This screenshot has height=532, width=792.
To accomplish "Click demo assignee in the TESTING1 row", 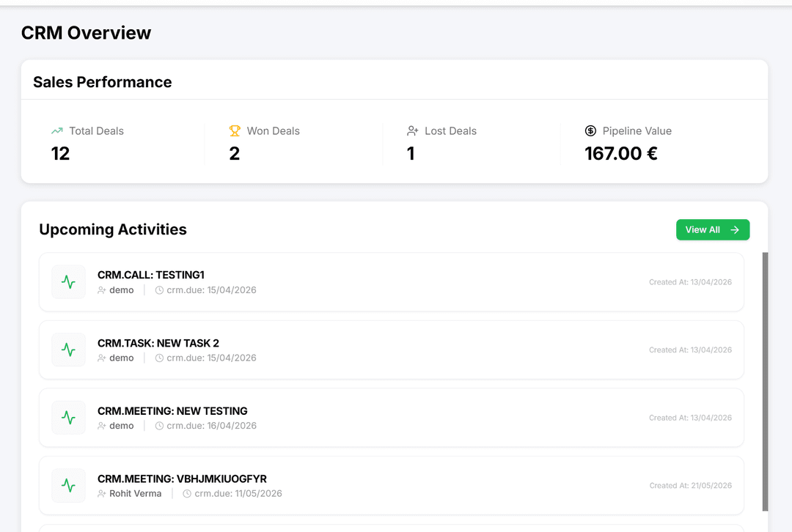I will coord(122,290).
